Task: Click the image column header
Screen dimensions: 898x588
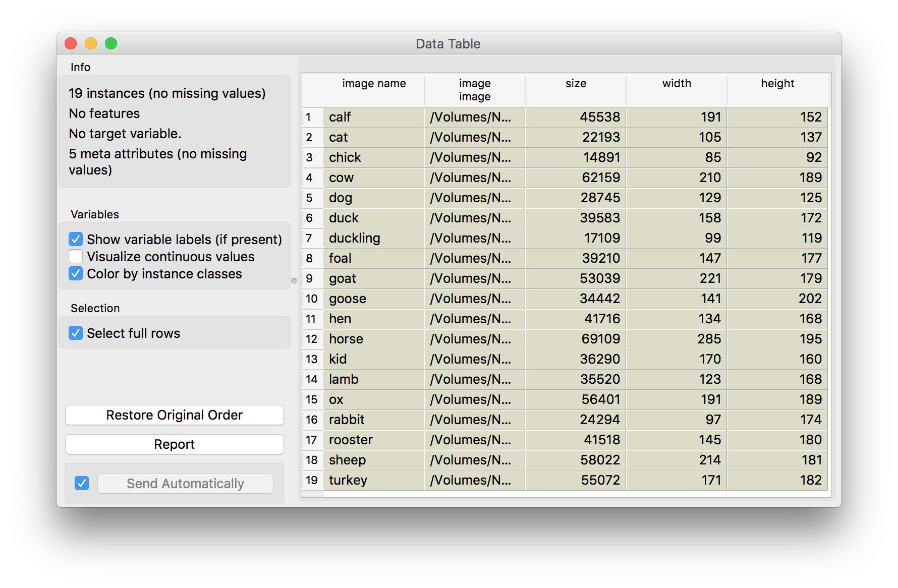Action: click(474, 90)
